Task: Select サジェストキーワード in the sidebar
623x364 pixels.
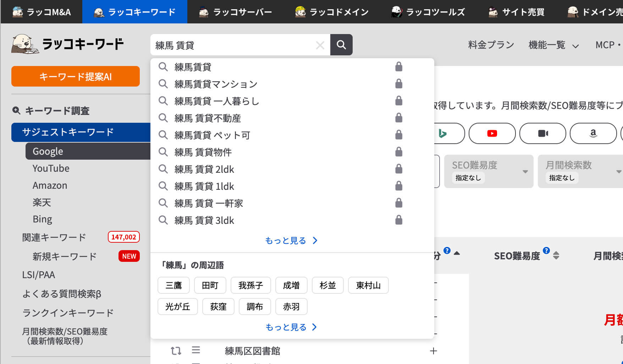Action: pos(81,132)
